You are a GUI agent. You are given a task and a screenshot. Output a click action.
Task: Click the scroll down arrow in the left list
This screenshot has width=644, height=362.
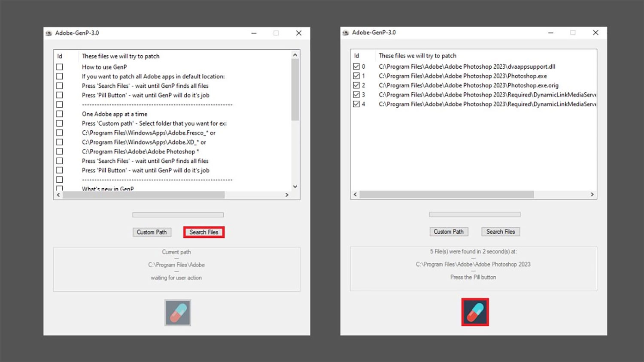[x=295, y=187]
